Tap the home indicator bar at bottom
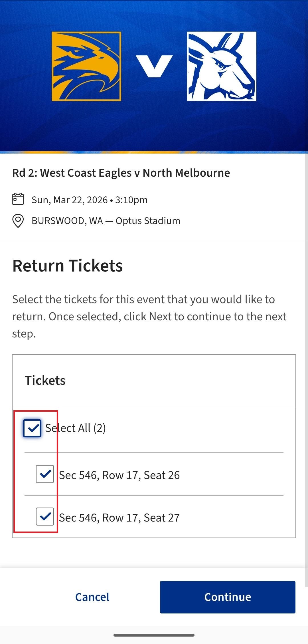Viewport: 308px width, 644px height. coord(154,635)
